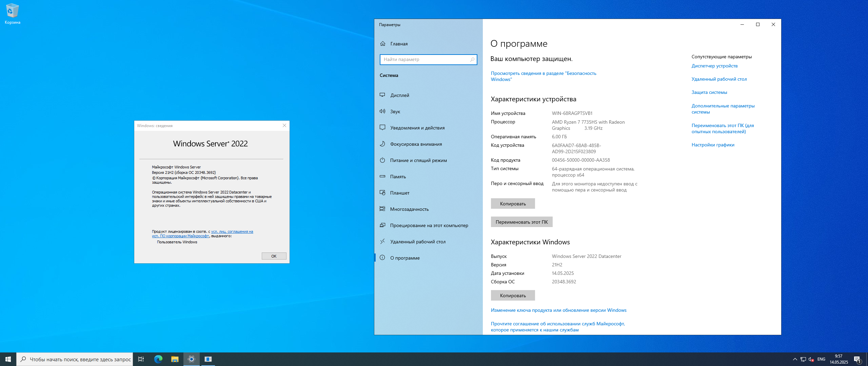Click OK in Windows: сведения dialog

274,256
